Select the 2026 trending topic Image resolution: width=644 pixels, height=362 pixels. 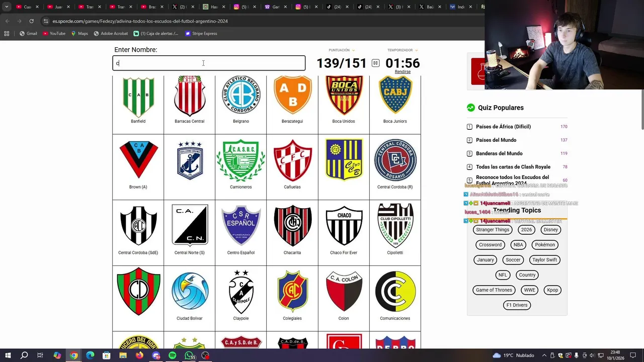(526, 230)
